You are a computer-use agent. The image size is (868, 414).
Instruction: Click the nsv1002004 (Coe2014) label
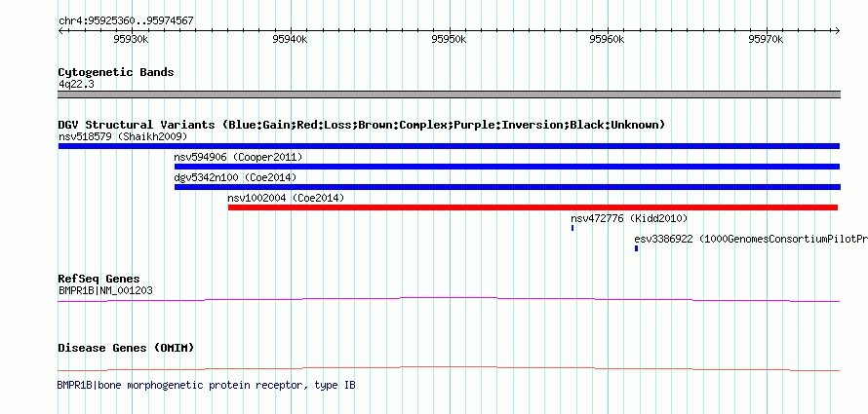pyautogui.click(x=286, y=198)
